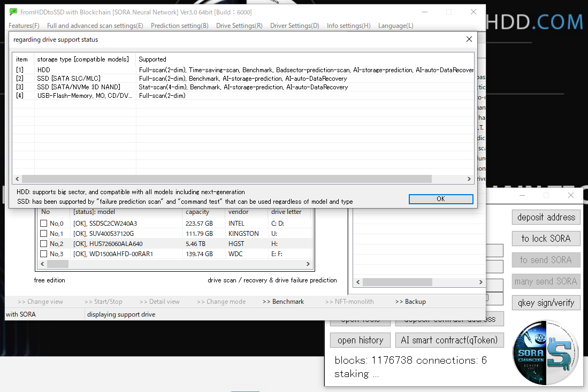Screen dimensions: 588x392
Task: Click 'blocks: 1176738 connections: 6' text
Action: [x=410, y=360]
